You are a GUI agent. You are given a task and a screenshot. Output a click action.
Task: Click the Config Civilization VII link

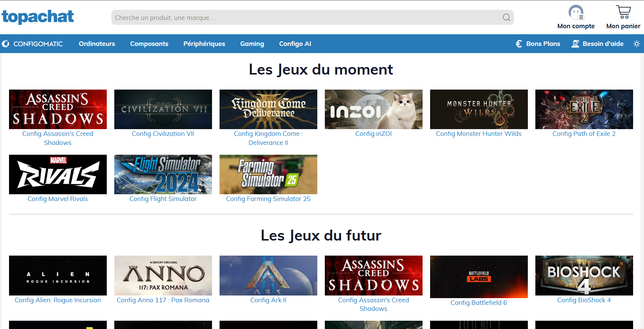pos(163,134)
